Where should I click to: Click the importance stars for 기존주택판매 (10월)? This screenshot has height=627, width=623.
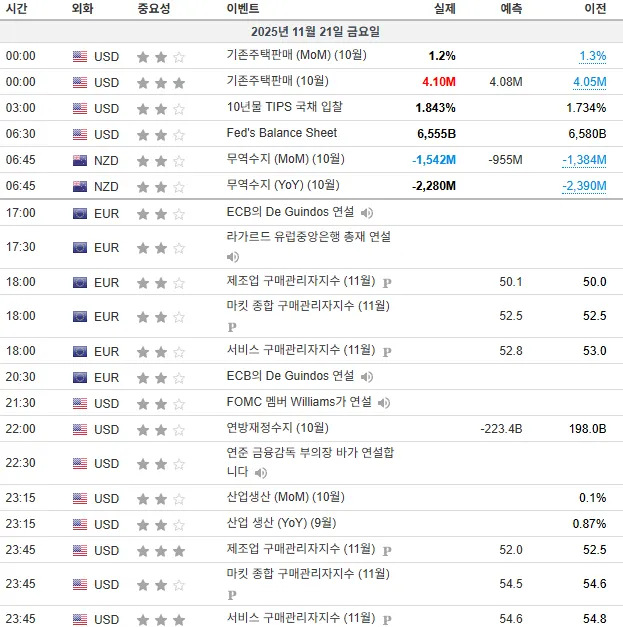point(161,83)
